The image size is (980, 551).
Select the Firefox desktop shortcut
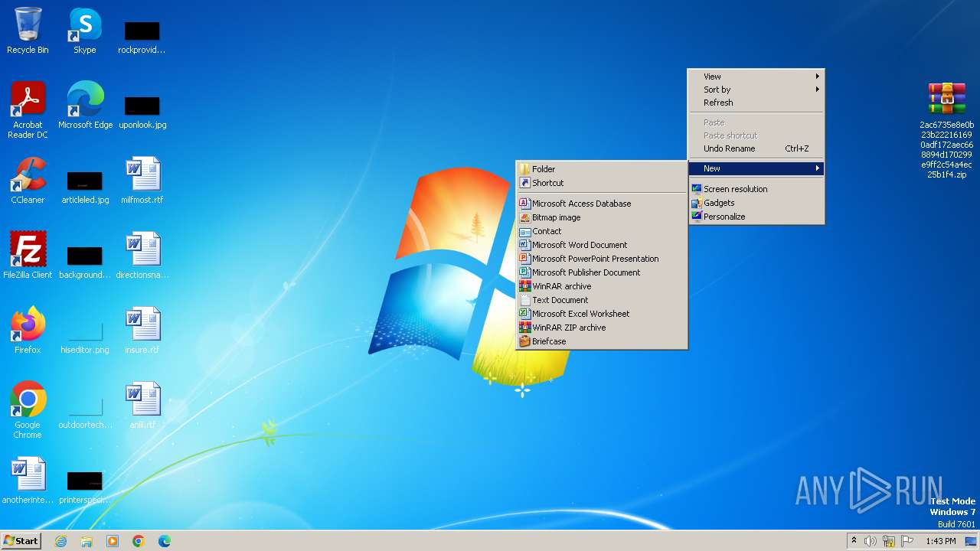[28, 331]
